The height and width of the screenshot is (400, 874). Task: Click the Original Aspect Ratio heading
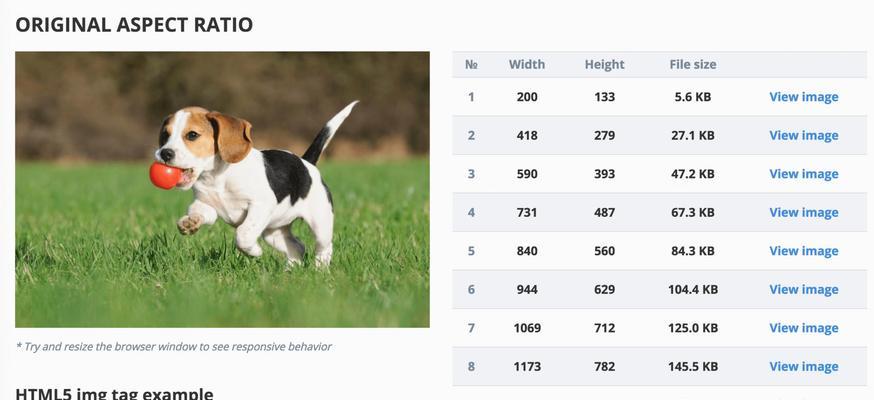pos(134,25)
